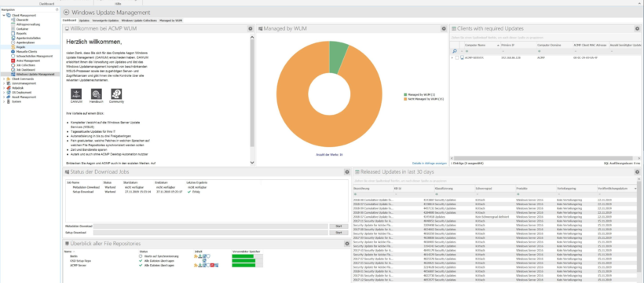Click Start button for Setup-Download

click(338, 233)
